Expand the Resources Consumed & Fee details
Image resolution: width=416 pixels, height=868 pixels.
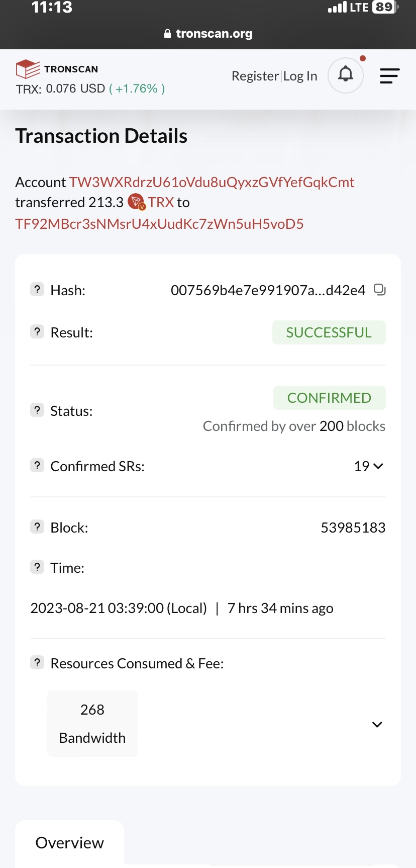[x=377, y=724]
